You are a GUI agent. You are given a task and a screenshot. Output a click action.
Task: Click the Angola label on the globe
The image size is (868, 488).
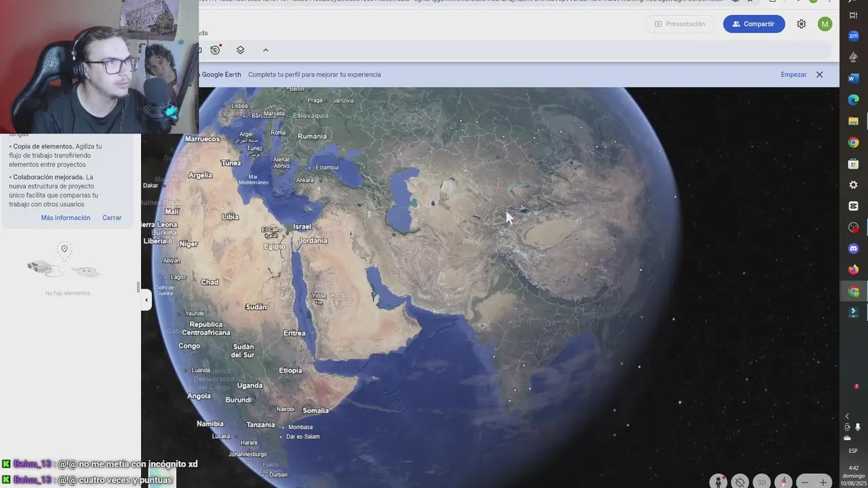(199, 396)
